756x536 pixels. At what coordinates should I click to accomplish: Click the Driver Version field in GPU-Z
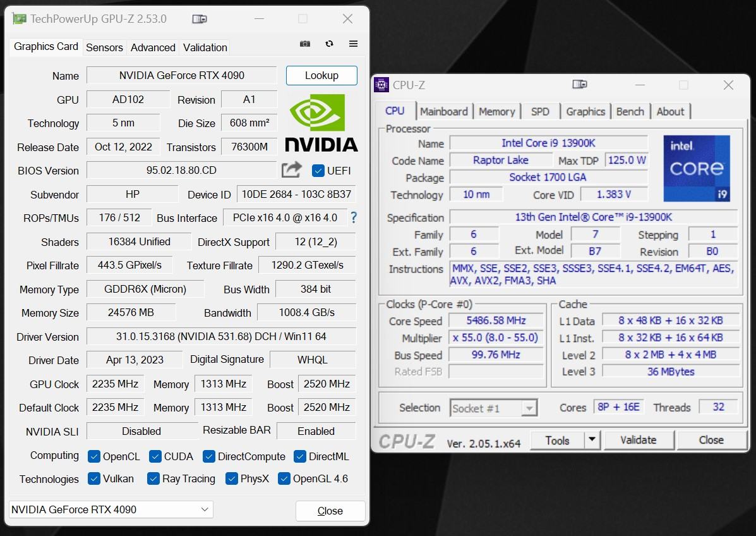click(x=221, y=336)
